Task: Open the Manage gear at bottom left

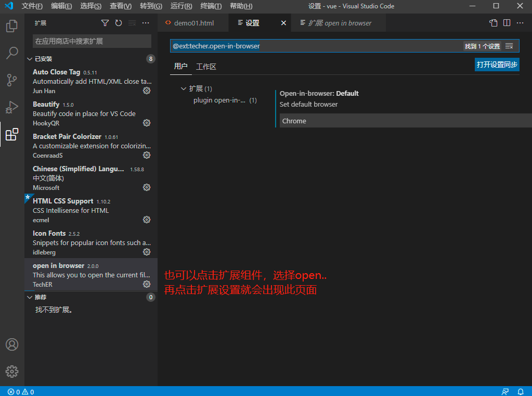Action: pyautogui.click(x=12, y=372)
